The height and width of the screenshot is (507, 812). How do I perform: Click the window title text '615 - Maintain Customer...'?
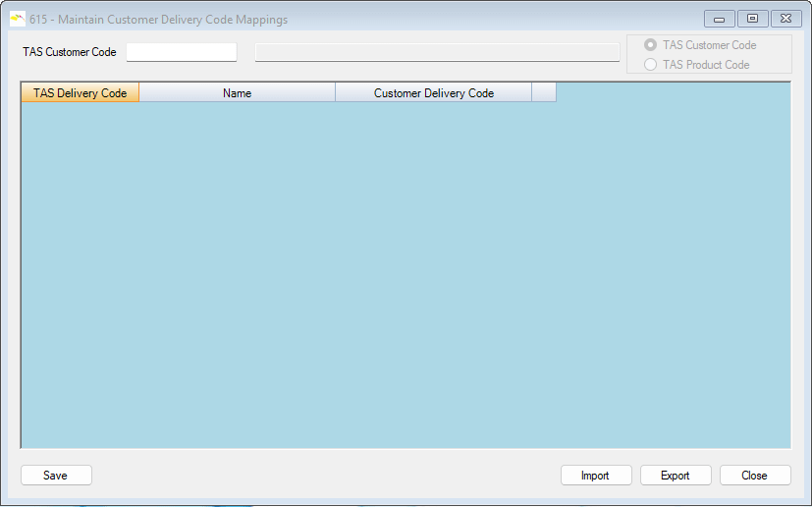[158, 20]
